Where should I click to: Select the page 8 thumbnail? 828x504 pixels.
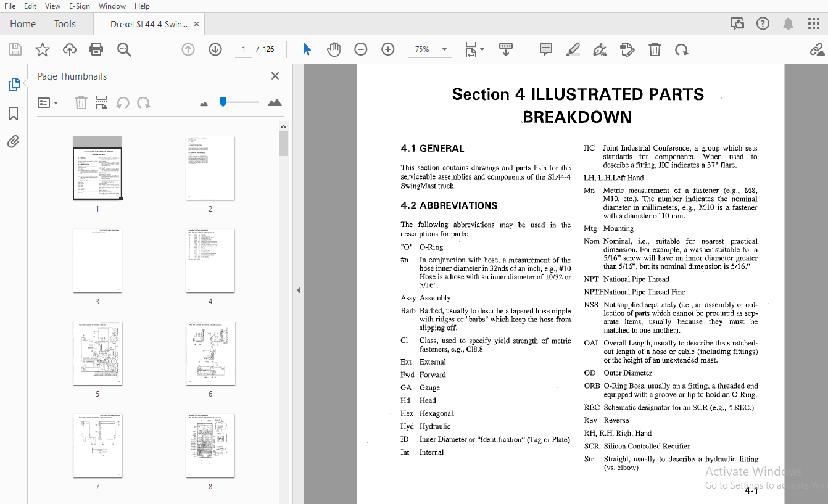click(x=210, y=446)
